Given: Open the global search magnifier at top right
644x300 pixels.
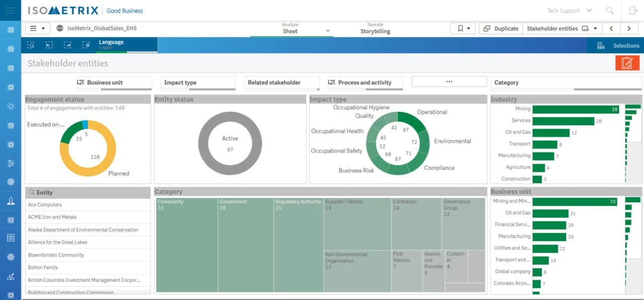Looking at the screenshot, I should click(x=609, y=10).
